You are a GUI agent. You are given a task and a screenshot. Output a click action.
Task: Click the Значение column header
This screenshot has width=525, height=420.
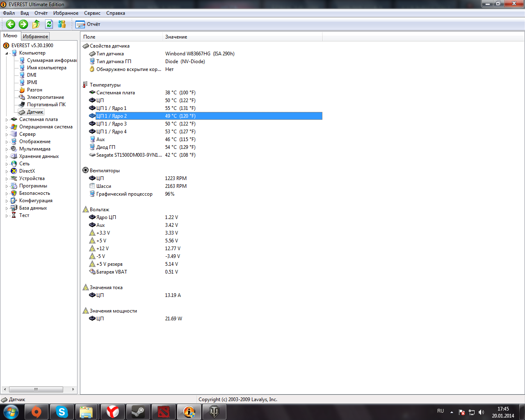coord(242,37)
